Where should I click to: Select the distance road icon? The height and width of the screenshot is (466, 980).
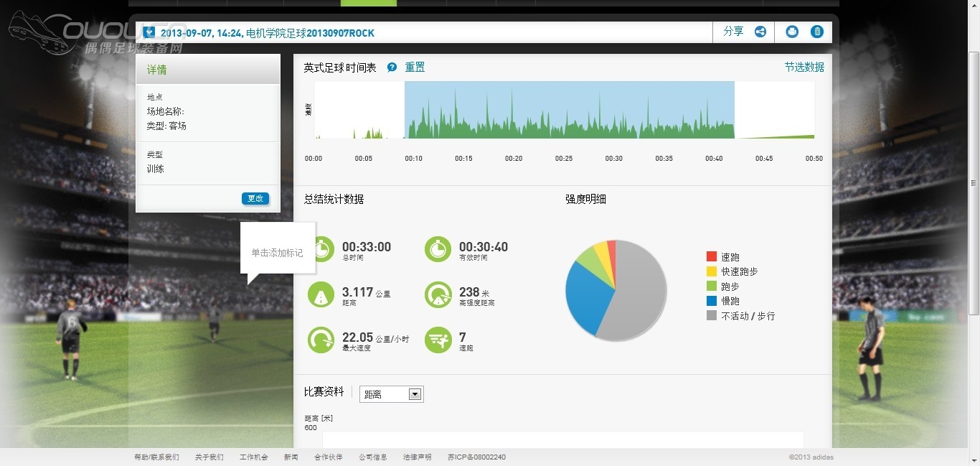[321, 294]
